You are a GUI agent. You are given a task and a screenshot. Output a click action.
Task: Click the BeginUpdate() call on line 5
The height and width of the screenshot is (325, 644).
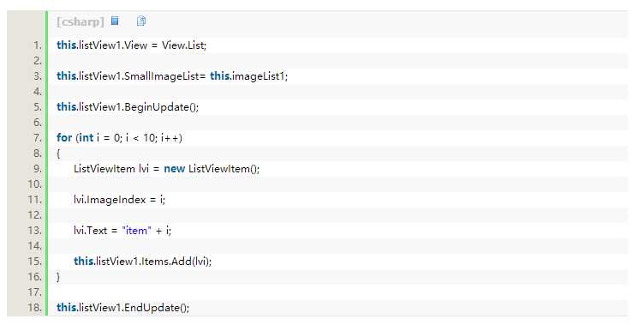[x=161, y=107]
